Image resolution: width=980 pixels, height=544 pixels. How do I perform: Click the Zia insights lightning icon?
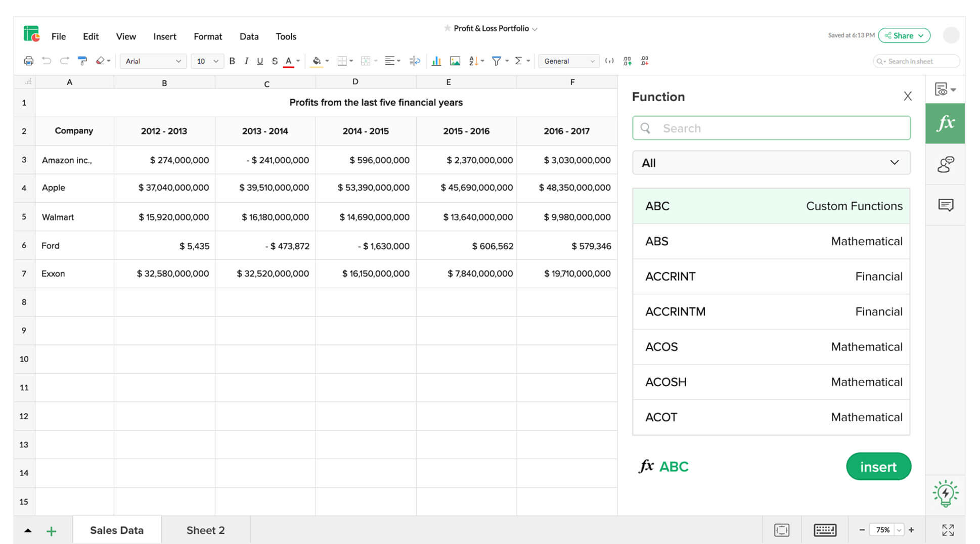(945, 494)
